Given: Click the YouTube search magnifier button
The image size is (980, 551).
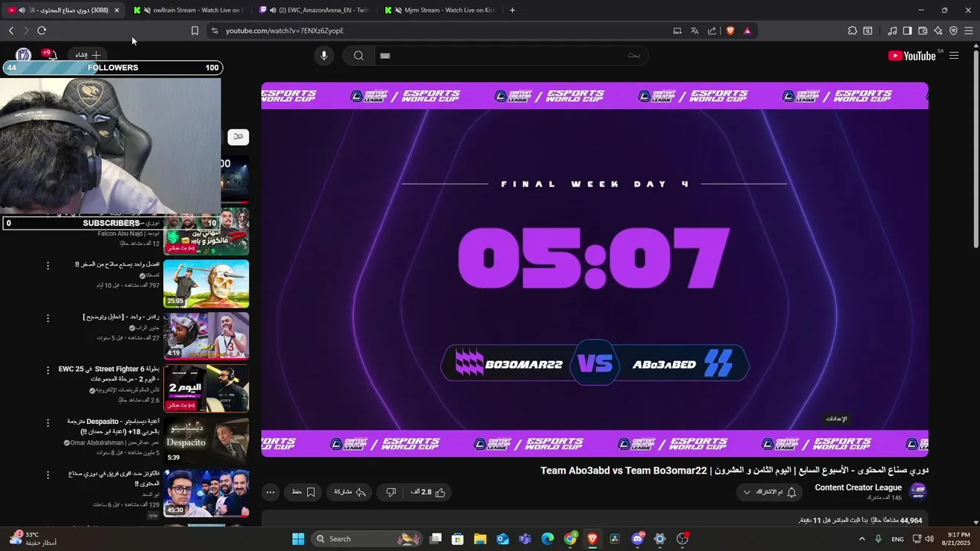Looking at the screenshot, I should coord(358,55).
